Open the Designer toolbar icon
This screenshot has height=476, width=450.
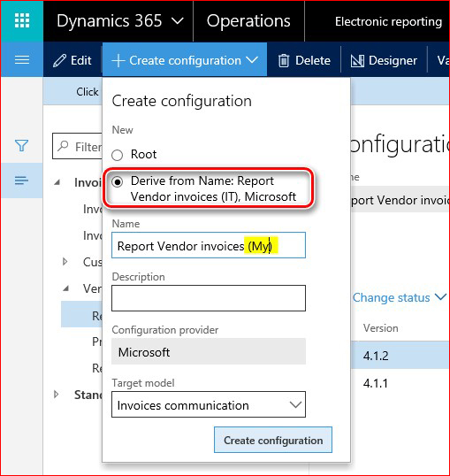click(357, 61)
